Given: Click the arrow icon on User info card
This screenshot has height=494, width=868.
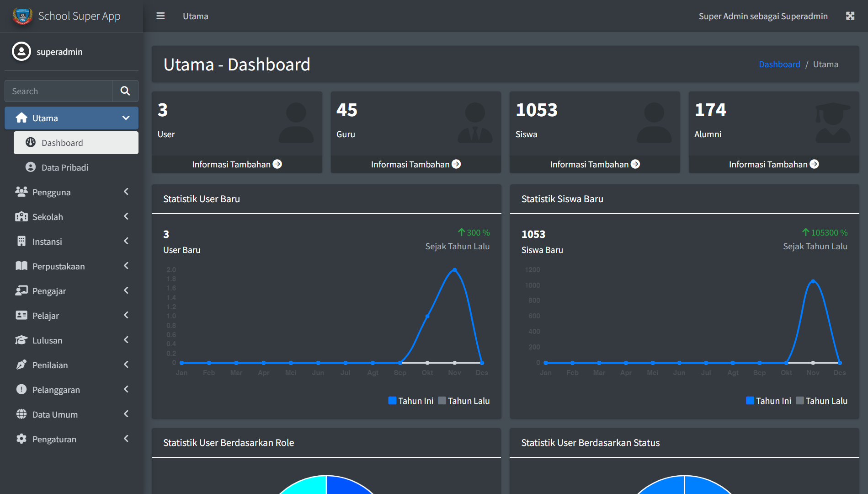Looking at the screenshot, I should pyautogui.click(x=277, y=164).
